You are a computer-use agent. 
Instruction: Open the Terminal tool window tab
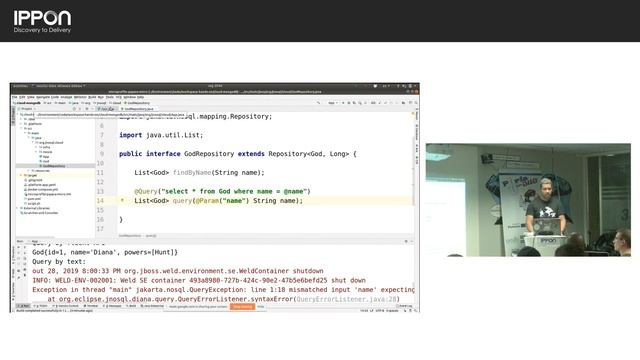coord(91,306)
